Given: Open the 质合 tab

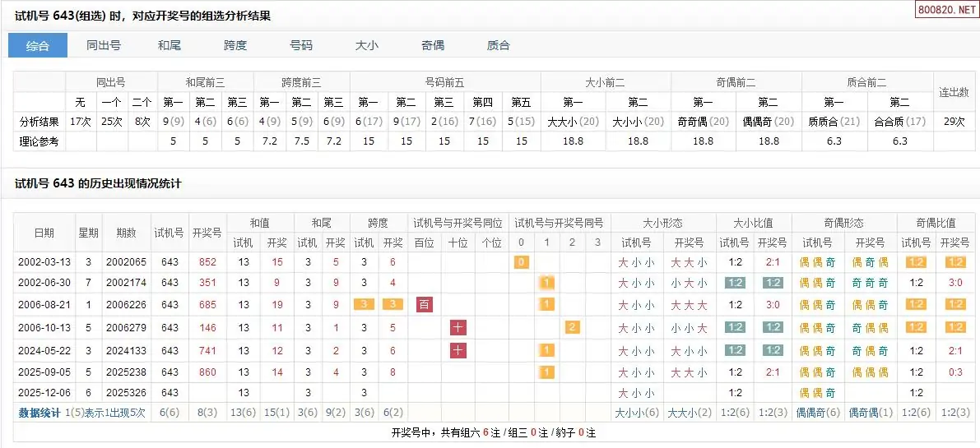Looking at the screenshot, I should [x=499, y=45].
